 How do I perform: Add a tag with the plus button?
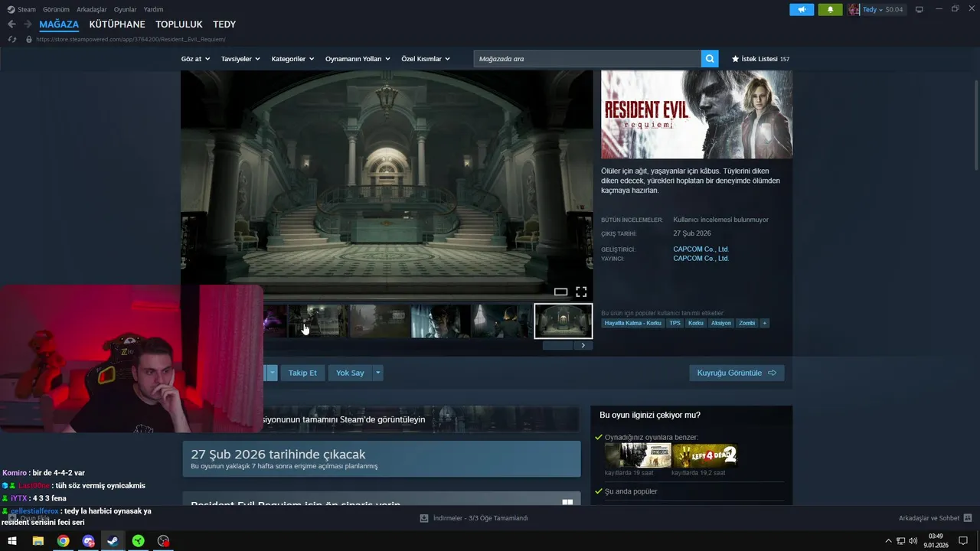coord(764,323)
